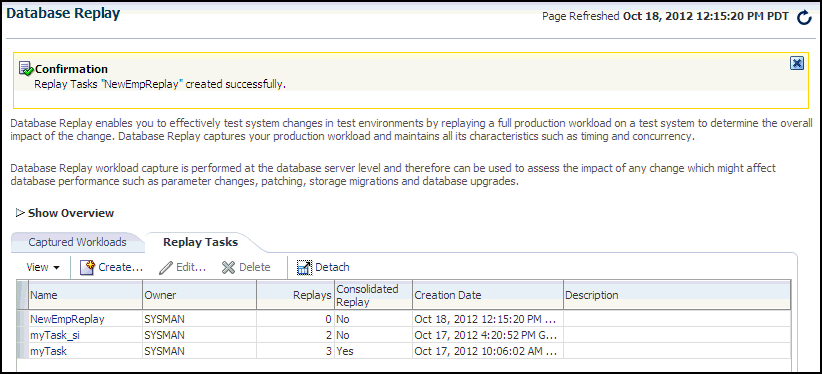The width and height of the screenshot is (822, 374).
Task: Select the myTask_si row handle
Action: point(23,335)
